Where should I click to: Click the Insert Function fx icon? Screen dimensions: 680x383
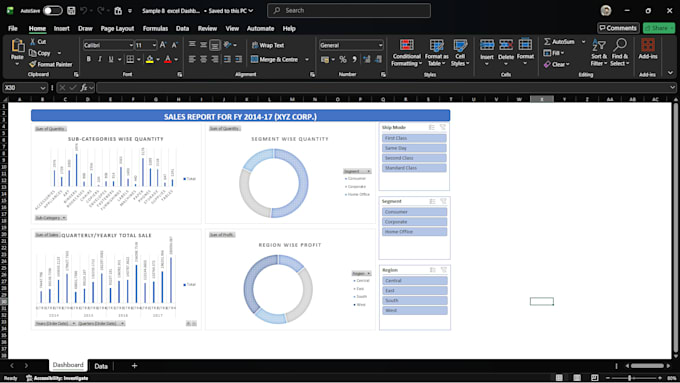click(x=84, y=88)
